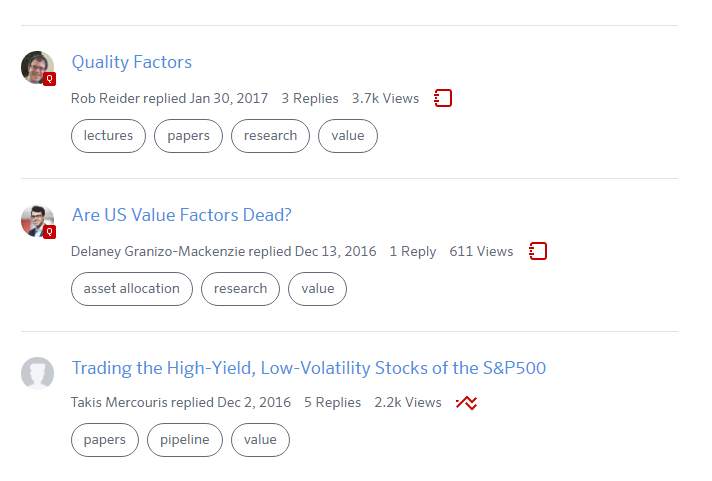712x481 pixels.
Task: Click the 3 Replies count on Quality Factors
Action: tap(311, 98)
